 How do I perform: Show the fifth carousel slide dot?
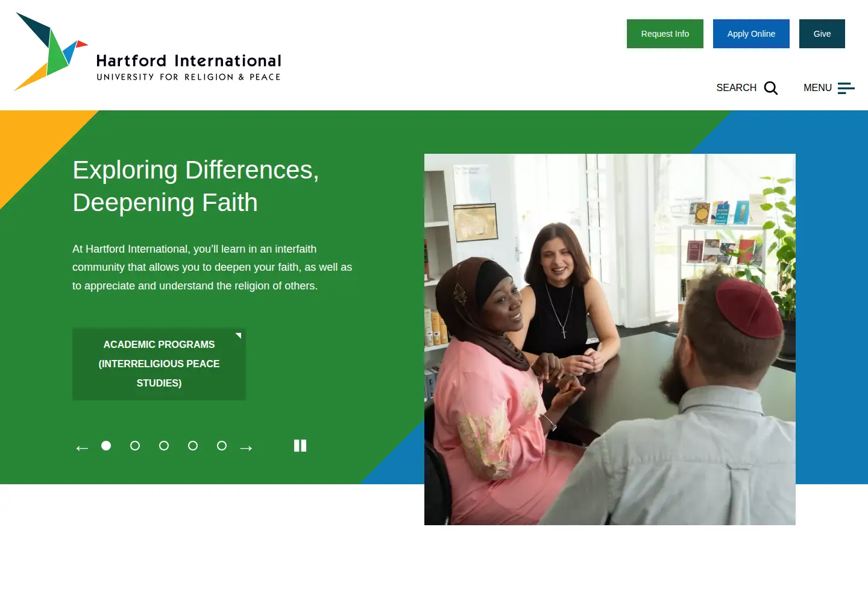coord(222,446)
